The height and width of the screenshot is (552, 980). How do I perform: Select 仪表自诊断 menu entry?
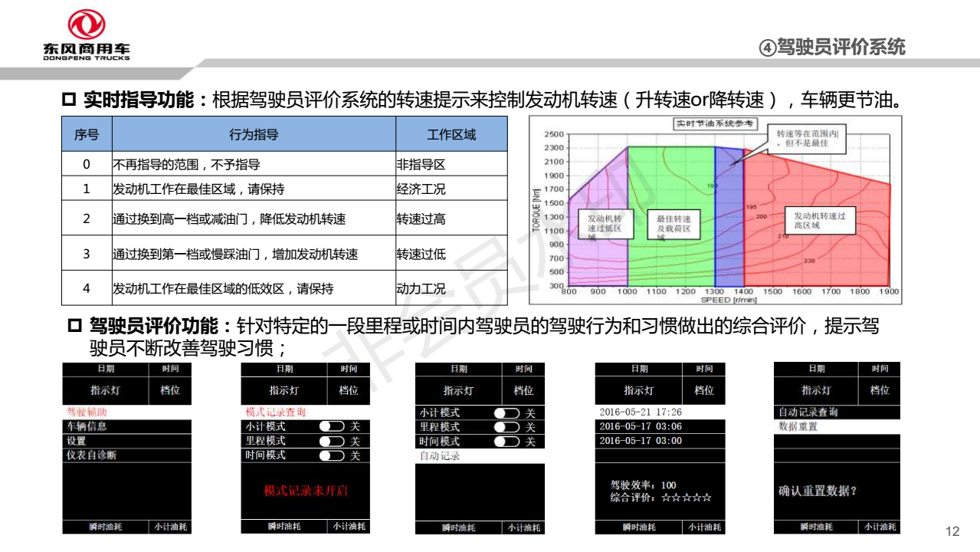click(91, 455)
